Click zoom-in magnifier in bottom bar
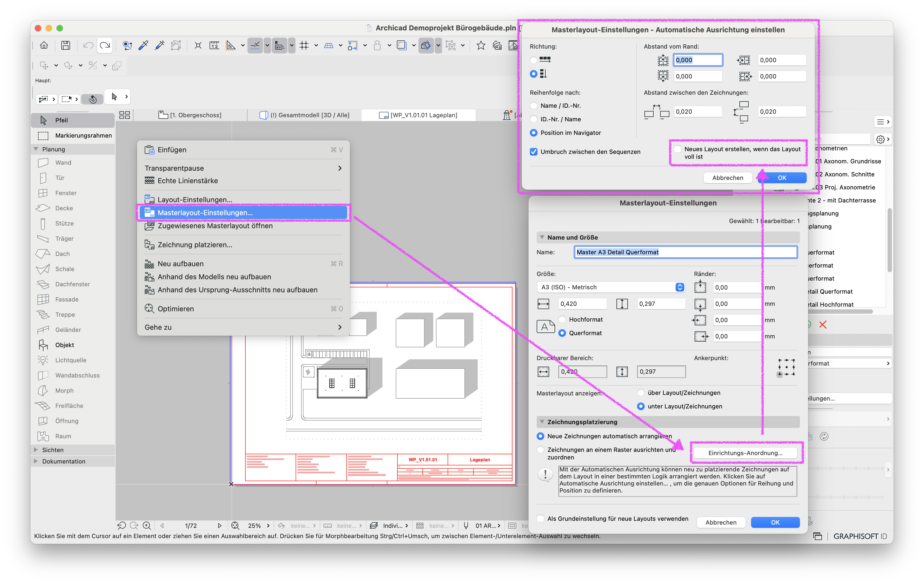Image resolution: width=924 pixels, height=584 pixels. [x=147, y=525]
